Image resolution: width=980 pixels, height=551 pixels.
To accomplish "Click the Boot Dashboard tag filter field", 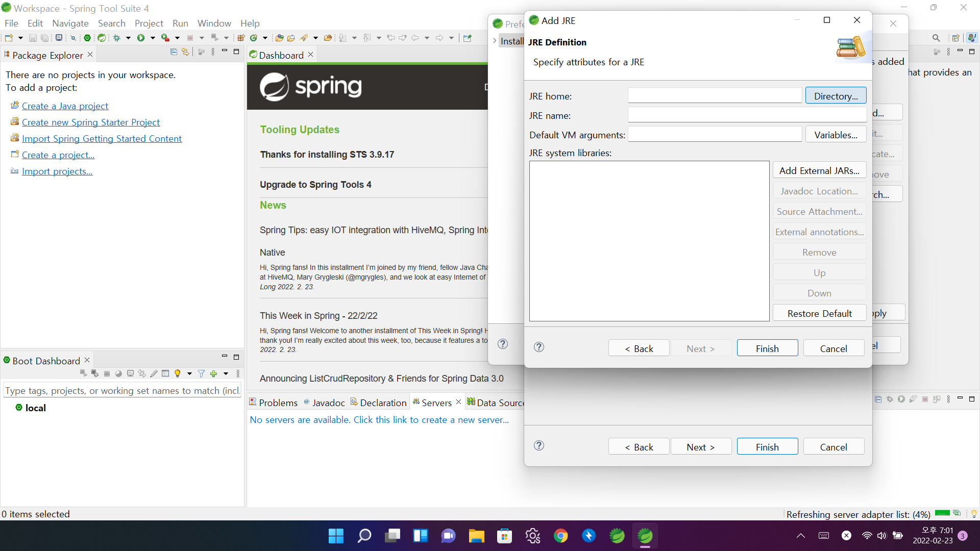I will 121,391.
